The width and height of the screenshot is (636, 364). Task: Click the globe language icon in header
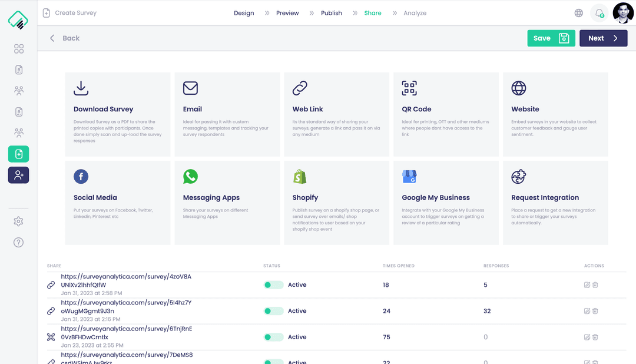(579, 13)
